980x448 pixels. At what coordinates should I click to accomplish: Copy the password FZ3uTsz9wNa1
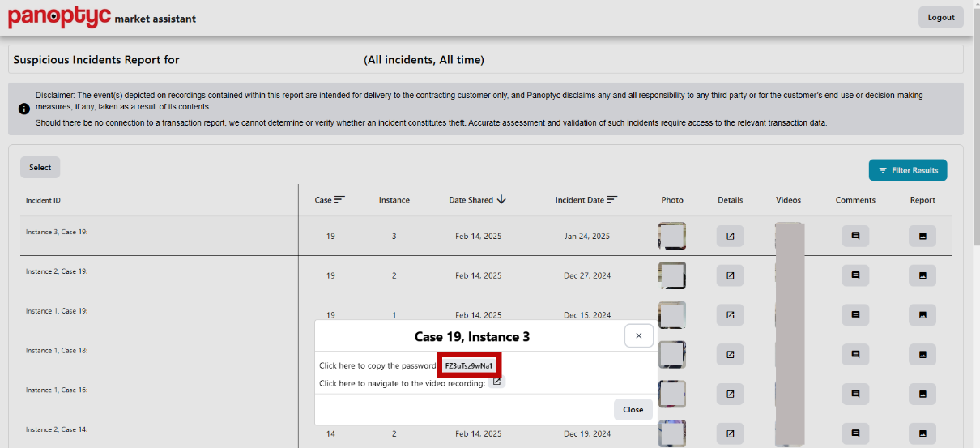(x=469, y=365)
